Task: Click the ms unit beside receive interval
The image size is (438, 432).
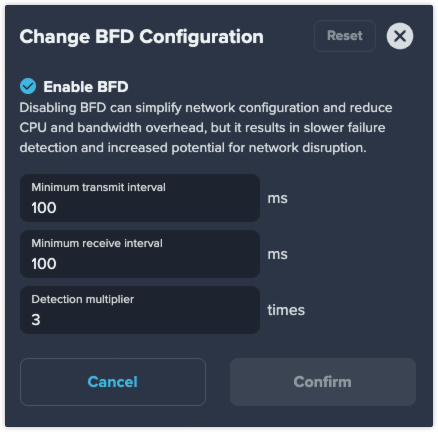Action: coord(277,254)
